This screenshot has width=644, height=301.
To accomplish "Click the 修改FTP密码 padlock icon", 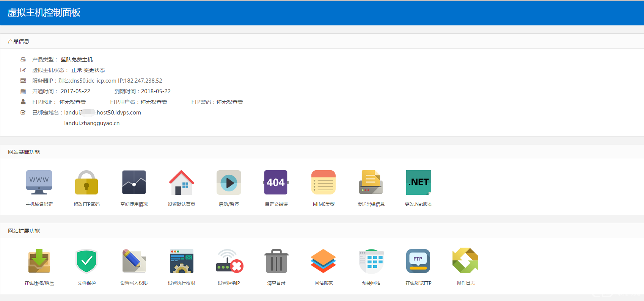I will [x=86, y=182].
